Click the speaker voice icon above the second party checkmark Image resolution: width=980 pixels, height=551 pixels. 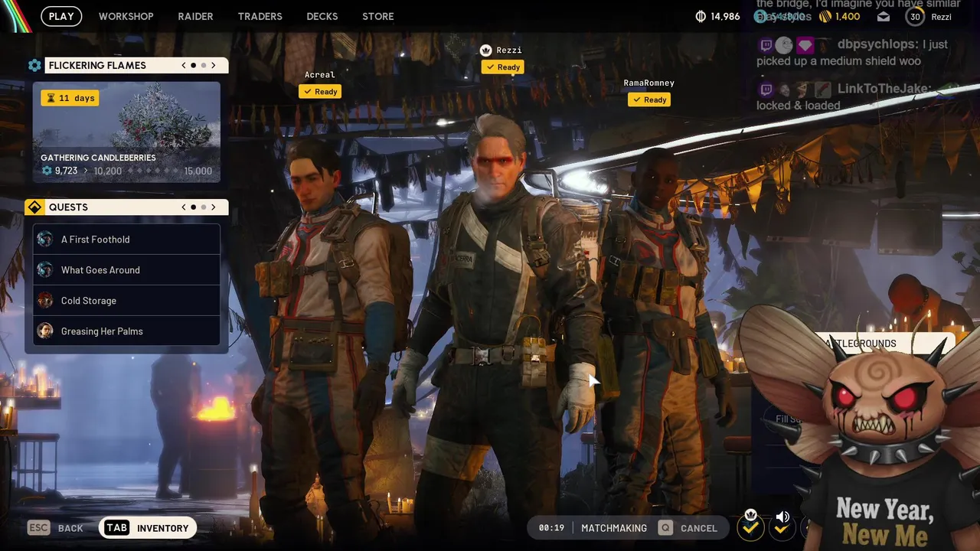pos(782,517)
